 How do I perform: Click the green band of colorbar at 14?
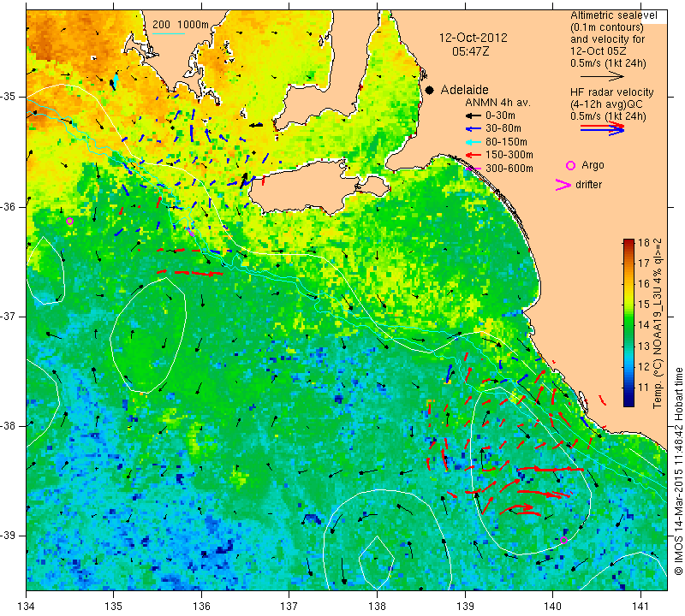(628, 325)
